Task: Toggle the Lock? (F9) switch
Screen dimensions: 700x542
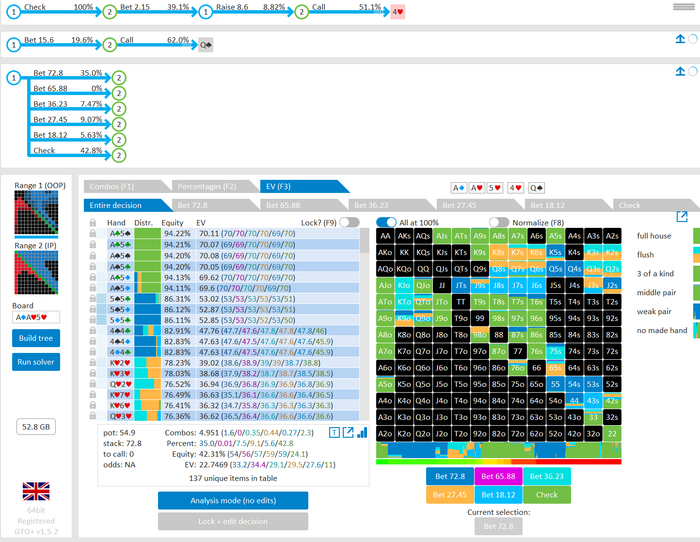Action: point(349,222)
